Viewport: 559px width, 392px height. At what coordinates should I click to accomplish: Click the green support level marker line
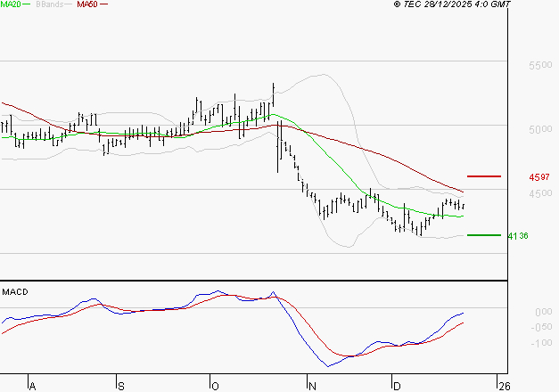pyautogui.click(x=484, y=235)
